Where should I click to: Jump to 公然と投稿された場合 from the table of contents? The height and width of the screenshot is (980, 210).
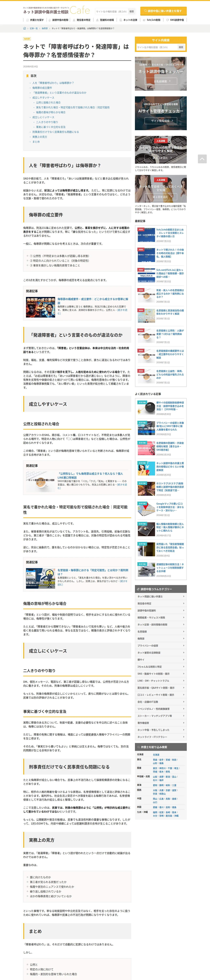tap(48, 102)
